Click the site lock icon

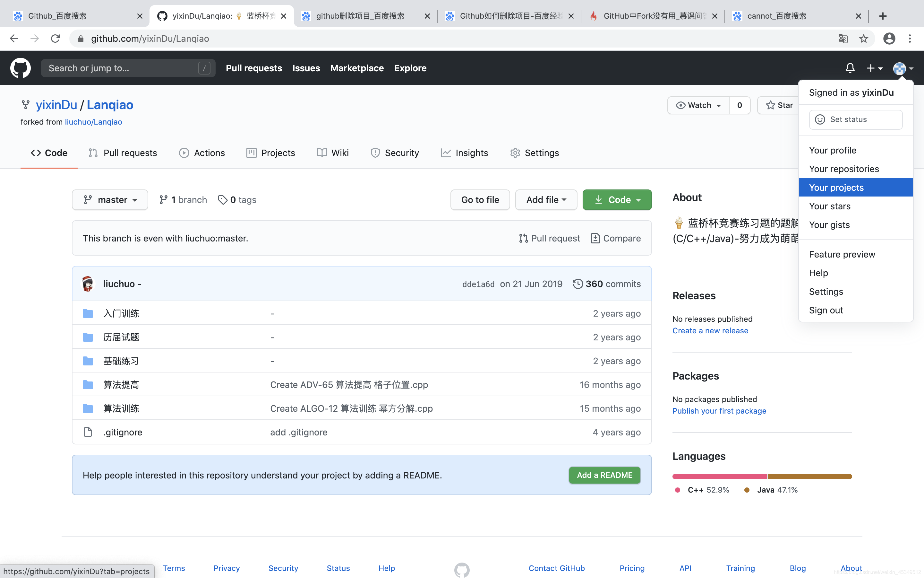coord(81,39)
